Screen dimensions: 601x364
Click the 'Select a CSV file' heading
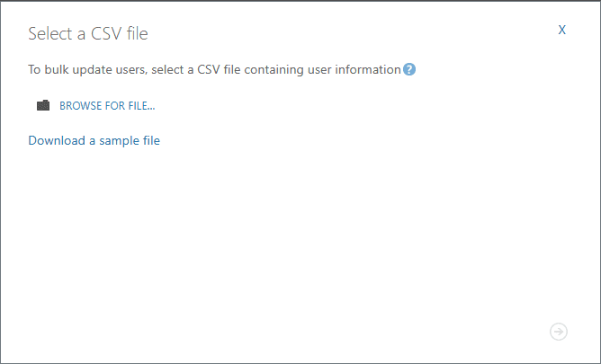point(88,33)
